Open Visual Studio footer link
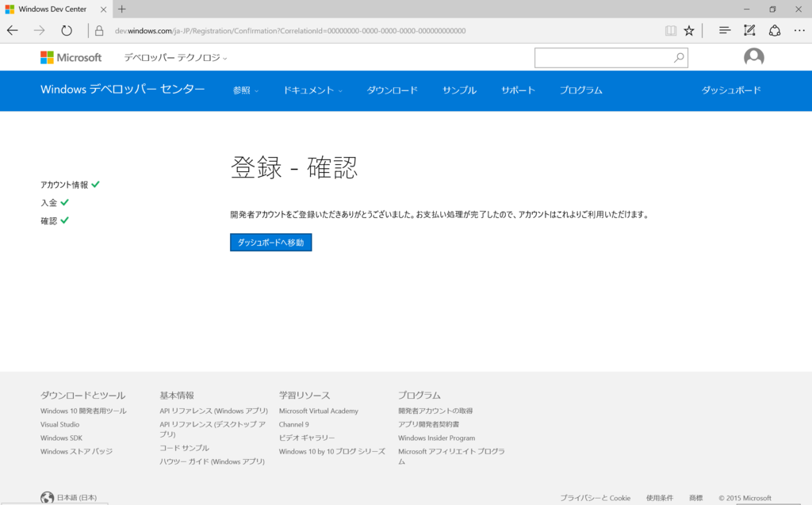The height and width of the screenshot is (505, 812). click(x=60, y=424)
